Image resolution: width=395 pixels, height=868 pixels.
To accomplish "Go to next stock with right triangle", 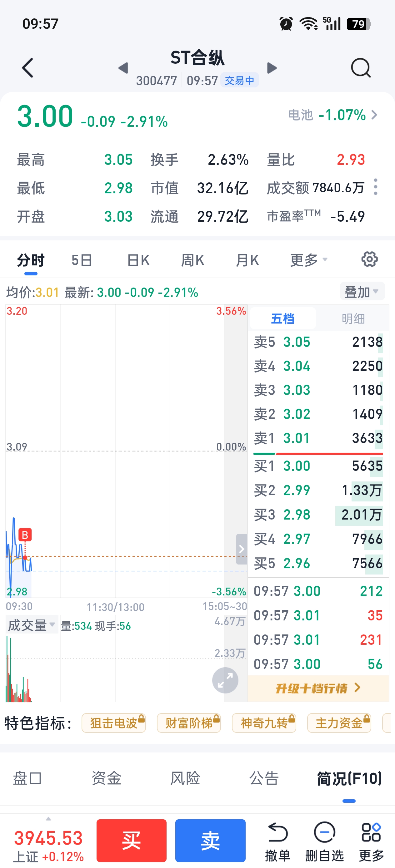I will pyautogui.click(x=272, y=68).
